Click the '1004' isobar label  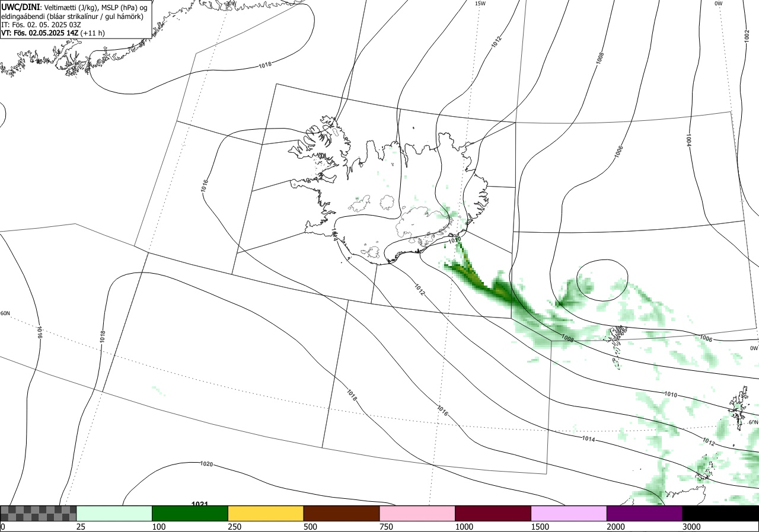click(688, 140)
